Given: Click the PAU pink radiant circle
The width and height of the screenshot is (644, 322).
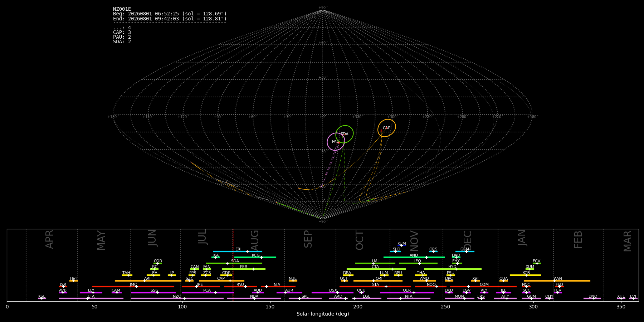Looking at the screenshot, I should pyautogui.click(x=336, y=142).
